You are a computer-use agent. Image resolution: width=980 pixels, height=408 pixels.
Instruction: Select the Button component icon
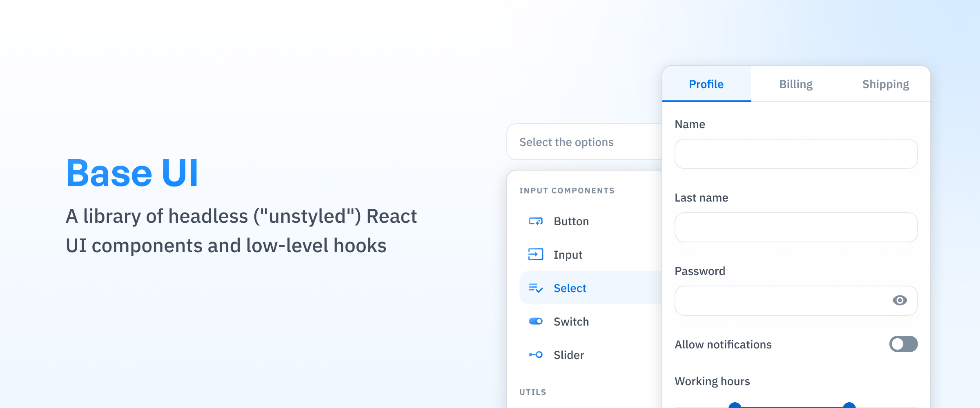[x=535, y=221]
